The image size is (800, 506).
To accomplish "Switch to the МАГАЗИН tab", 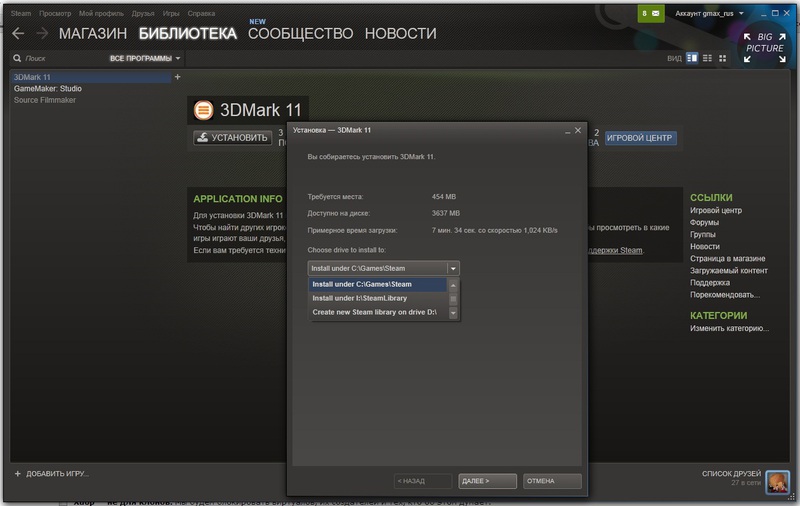I will point(93,34).
